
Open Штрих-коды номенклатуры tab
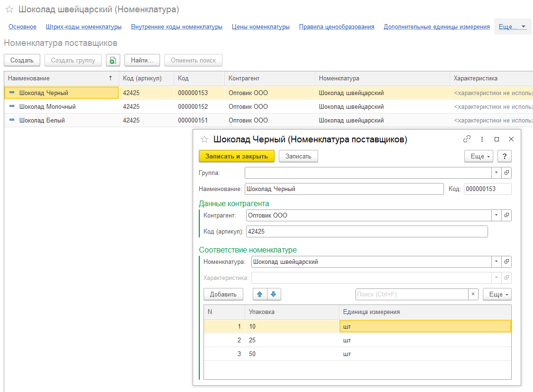click(84, 27)
